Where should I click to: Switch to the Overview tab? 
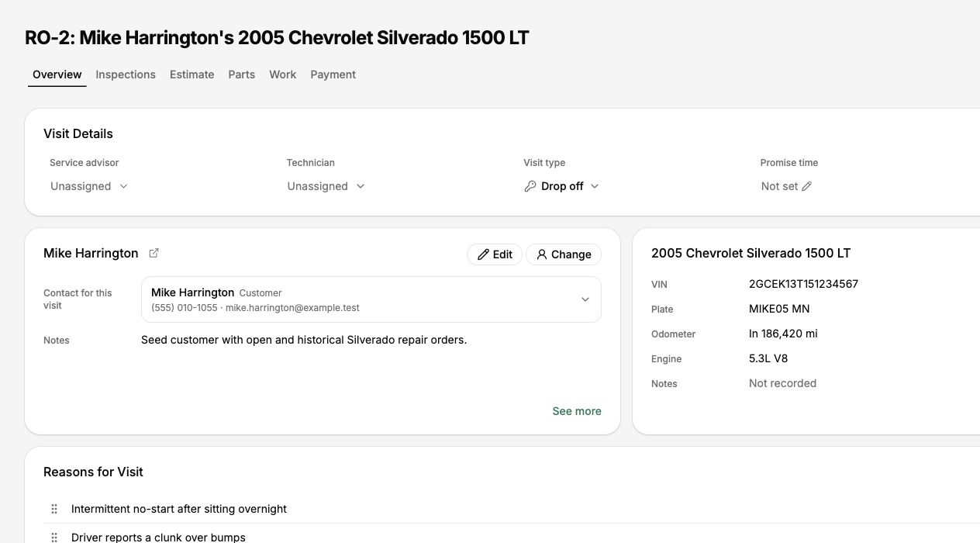[x=57, y=74]
